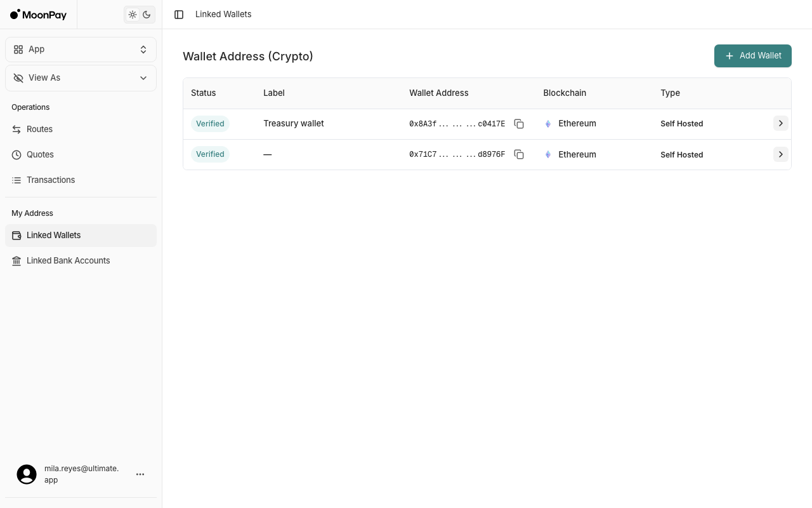Click the Add Wallet button
The width and height of the screenshot is (812, 508).
753,56
